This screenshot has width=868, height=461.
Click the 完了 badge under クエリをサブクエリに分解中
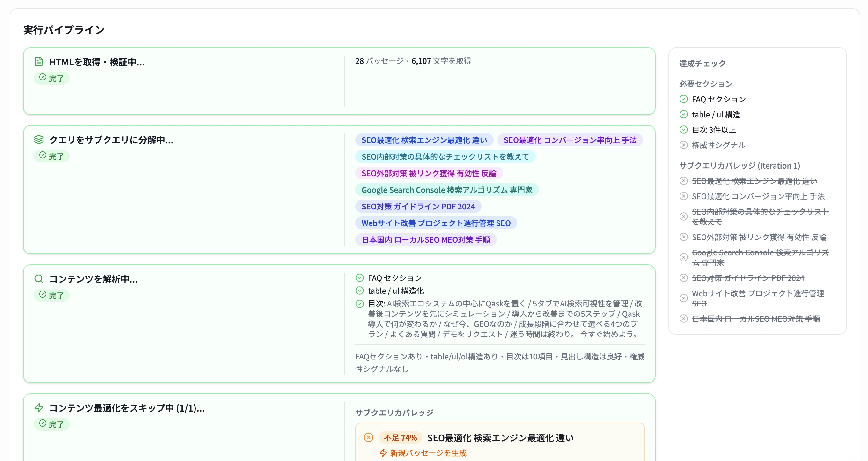click(x=52, y=156)
